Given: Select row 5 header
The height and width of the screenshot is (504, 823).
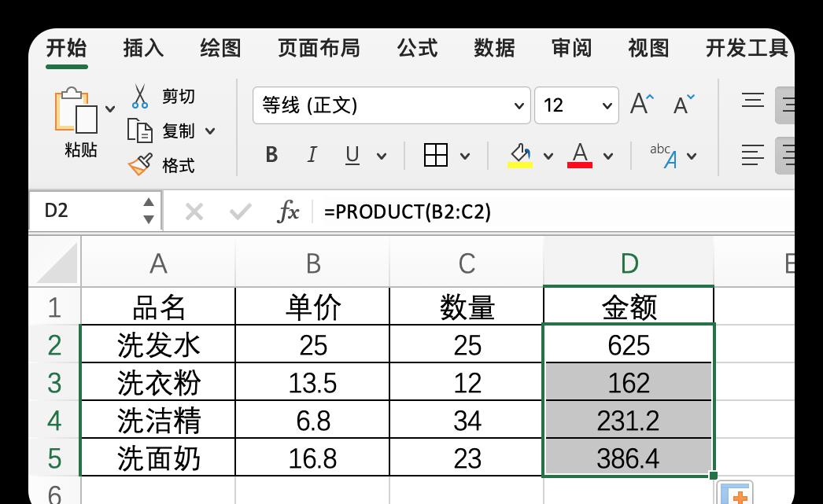Looking at the screenshot, I should click(54, 458).
